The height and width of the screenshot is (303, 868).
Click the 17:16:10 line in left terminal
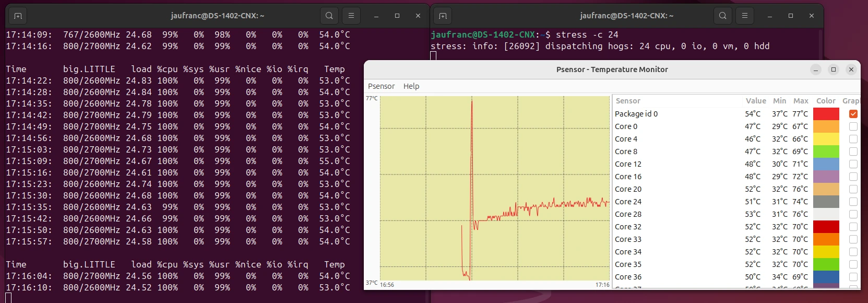click(178, 287)
